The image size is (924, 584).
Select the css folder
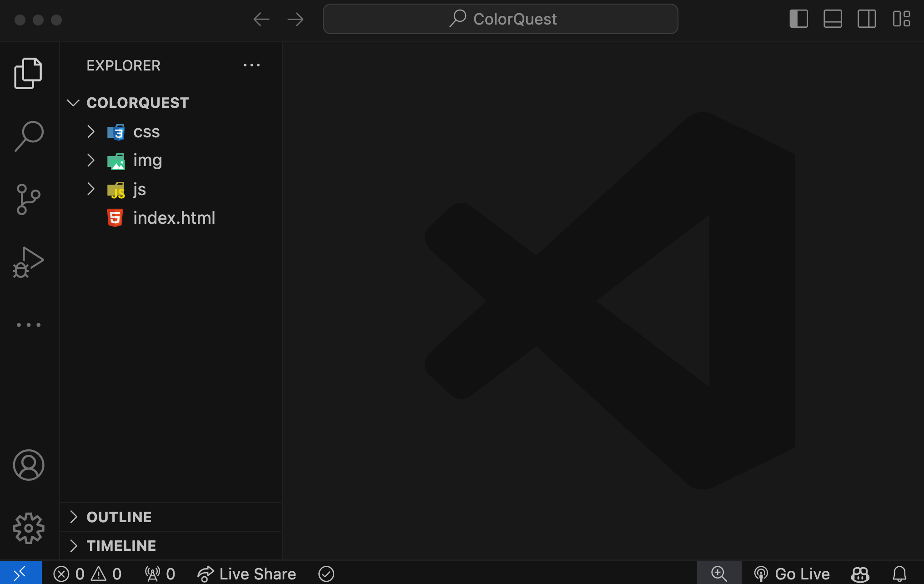[x=171, y=132]
